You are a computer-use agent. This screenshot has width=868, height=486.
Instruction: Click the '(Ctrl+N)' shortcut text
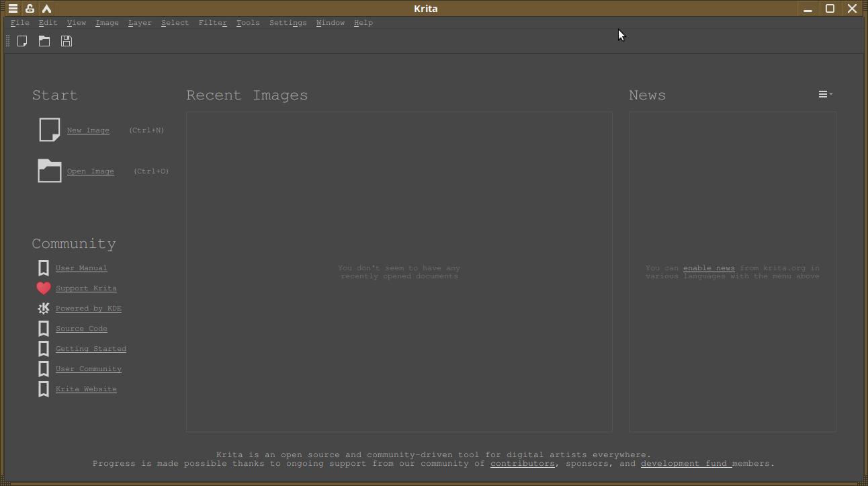click(146, 130)
